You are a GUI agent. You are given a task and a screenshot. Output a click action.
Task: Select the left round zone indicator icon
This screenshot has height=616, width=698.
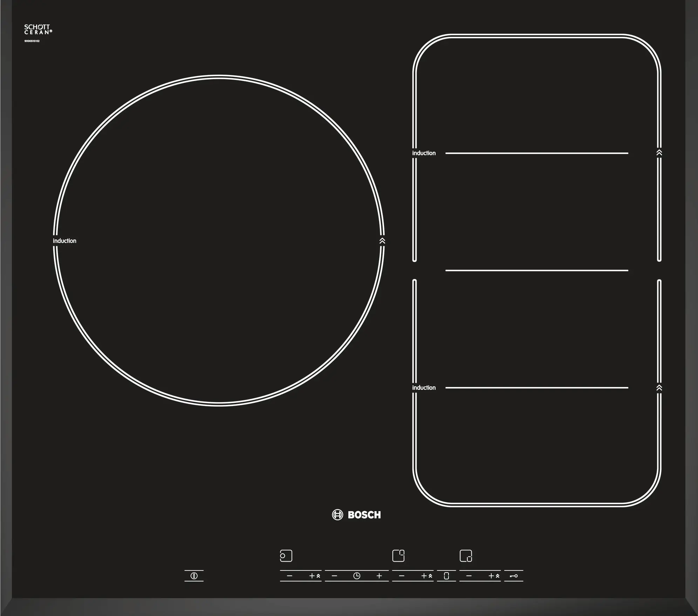(286, 556)
